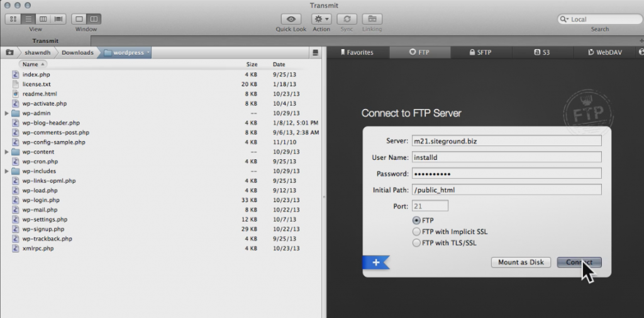Open the search magnifier scope menu

click(564, 20)
